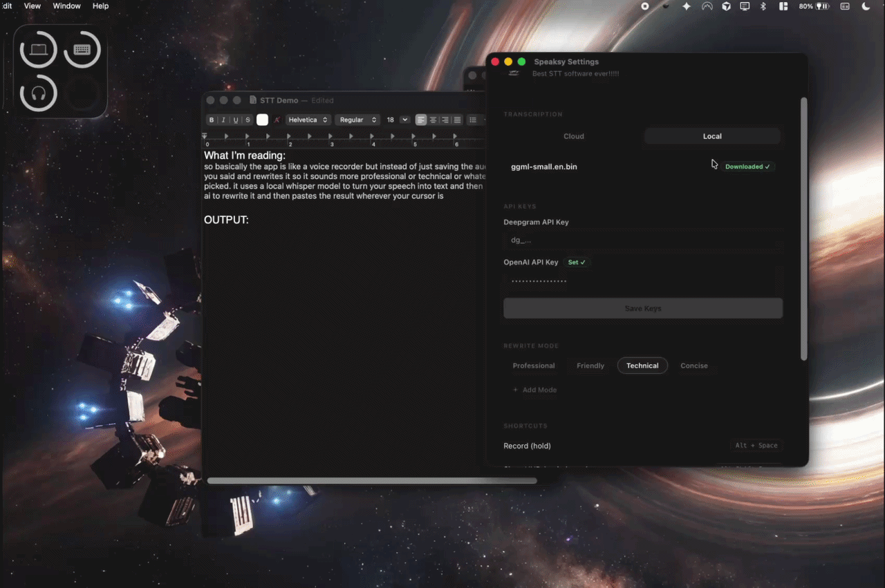Screen dimensions: 885x588
Task: Switch transcription to Cloud mode
Action: coord(573,136)
